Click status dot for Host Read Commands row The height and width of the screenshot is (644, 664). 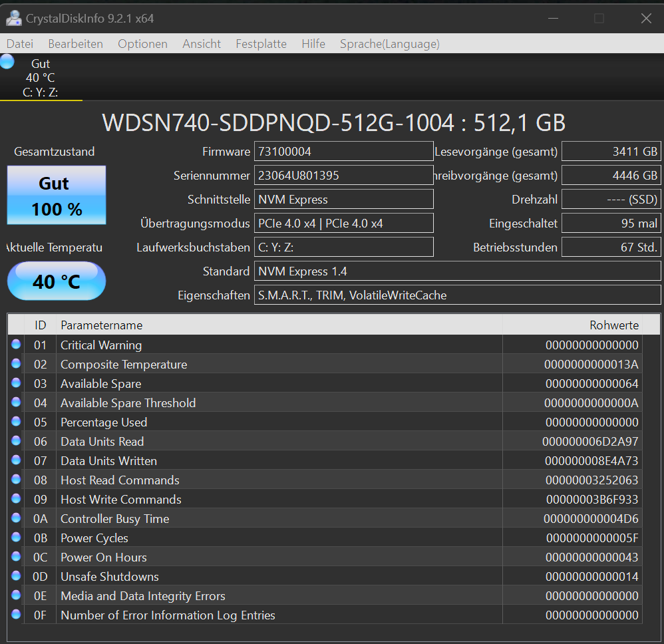coord(16,479)
